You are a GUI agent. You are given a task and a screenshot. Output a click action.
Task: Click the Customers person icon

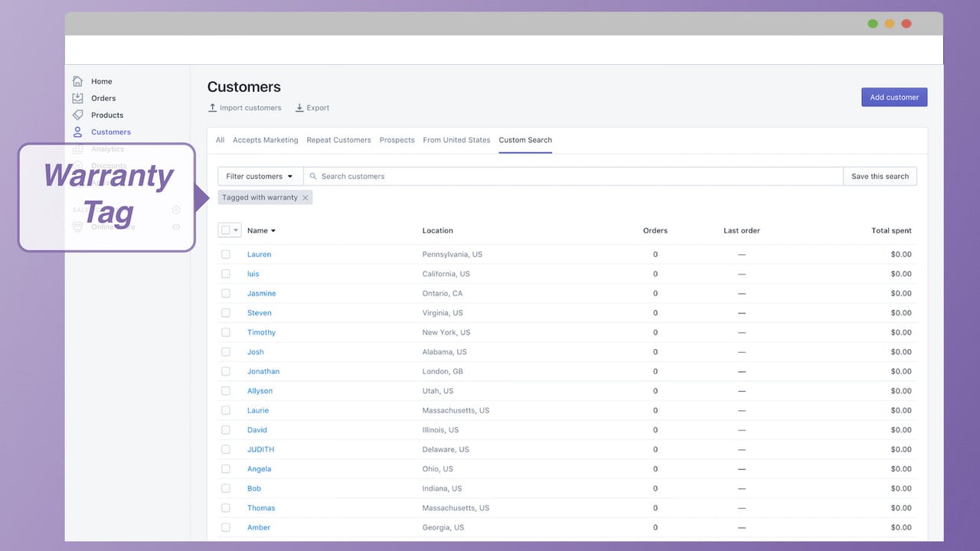(77, 132)
